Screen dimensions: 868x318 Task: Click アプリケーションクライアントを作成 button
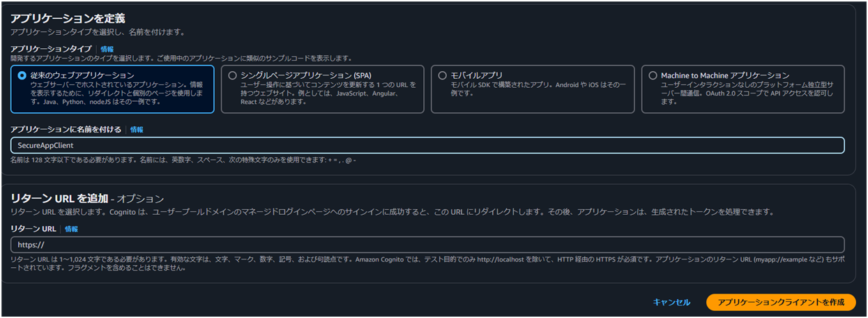pos(781,302)
